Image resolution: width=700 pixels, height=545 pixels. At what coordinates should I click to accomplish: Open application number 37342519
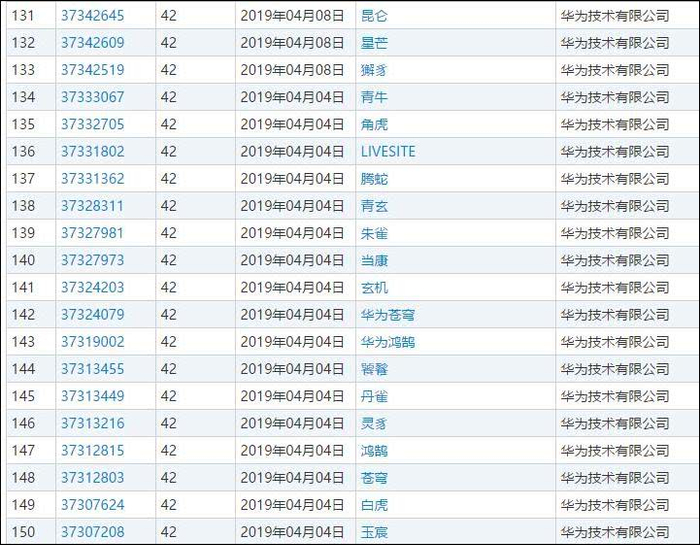click(92, 70)
